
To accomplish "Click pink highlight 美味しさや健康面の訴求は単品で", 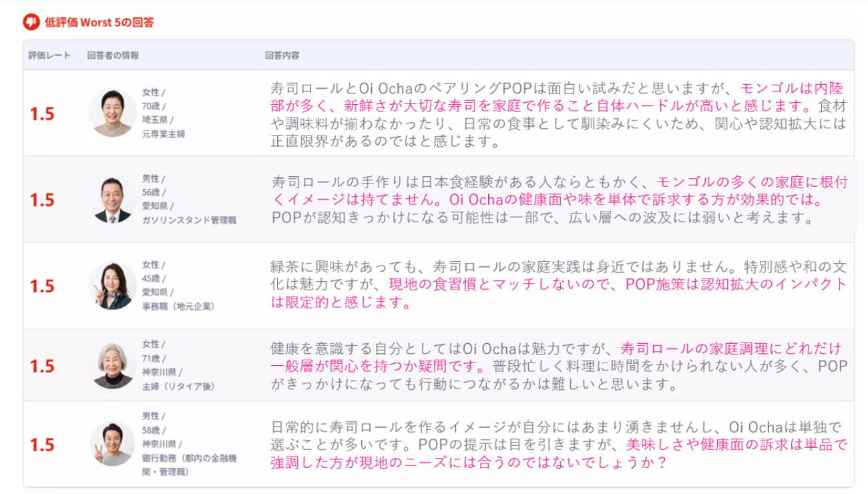I will 736,444.
